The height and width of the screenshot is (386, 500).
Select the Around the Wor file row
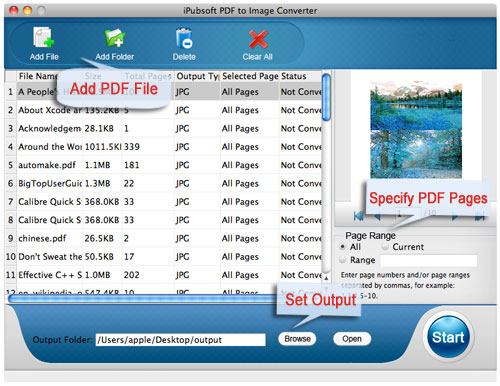[163, 147]
